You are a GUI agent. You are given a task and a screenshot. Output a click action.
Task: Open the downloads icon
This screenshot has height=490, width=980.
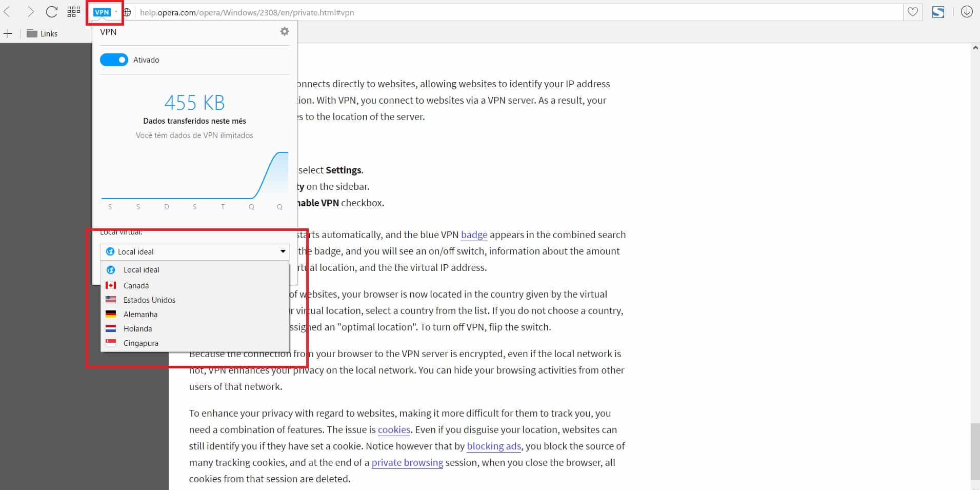967,12
